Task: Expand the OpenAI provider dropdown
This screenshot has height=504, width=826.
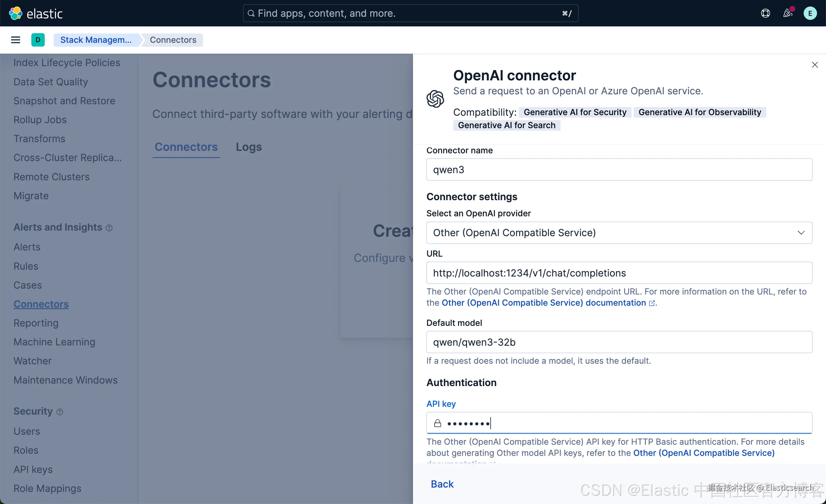Action: coord(619,232)
